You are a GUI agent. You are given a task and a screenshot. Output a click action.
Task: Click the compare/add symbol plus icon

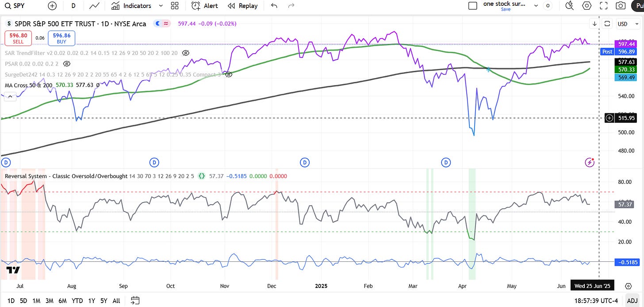[52, 6]
